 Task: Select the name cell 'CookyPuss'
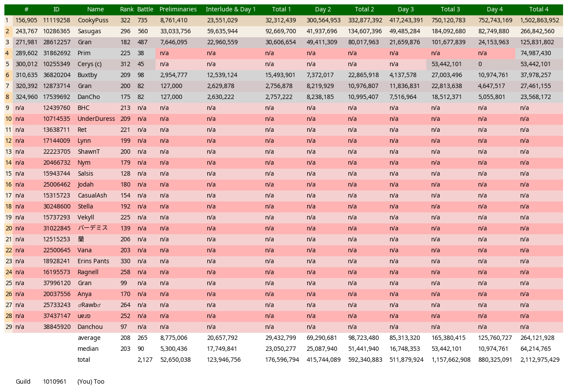click(x=93, y=20)
